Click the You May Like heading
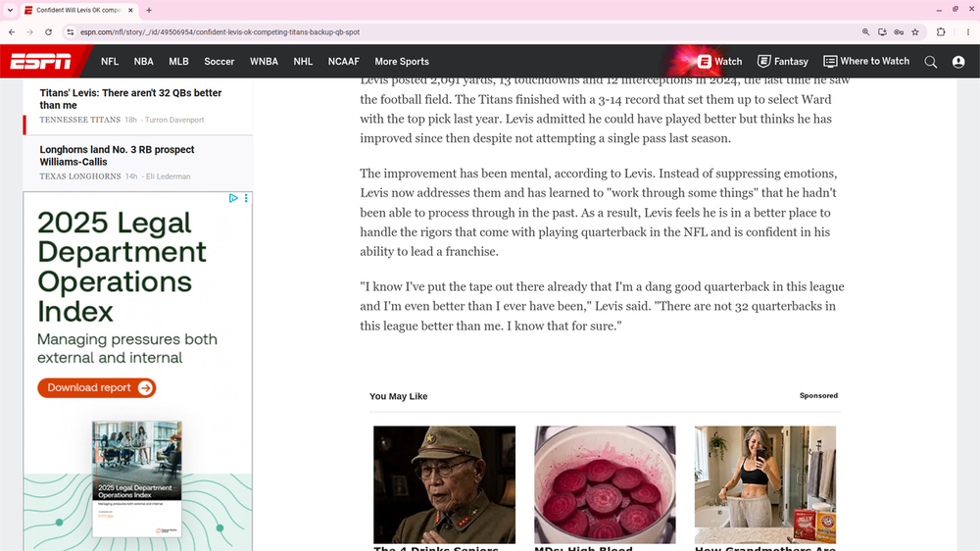Viewport: 980px width, 551px height. pos(398,396)
